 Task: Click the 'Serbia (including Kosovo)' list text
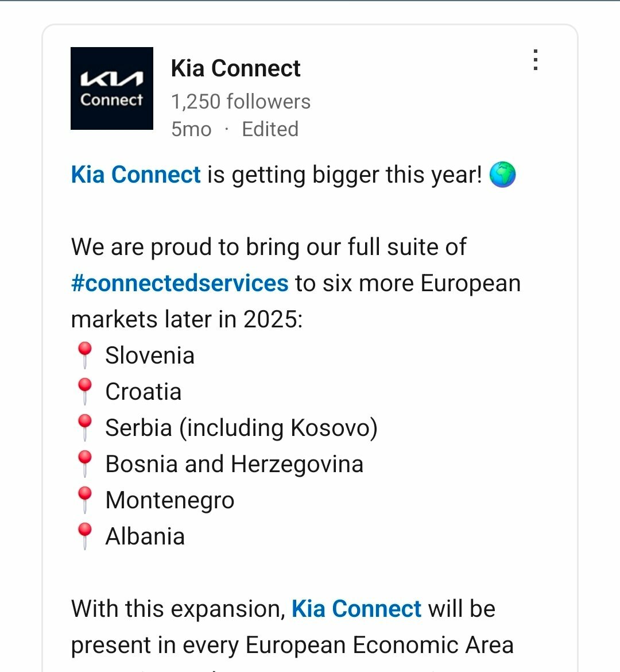coord(241,428)
